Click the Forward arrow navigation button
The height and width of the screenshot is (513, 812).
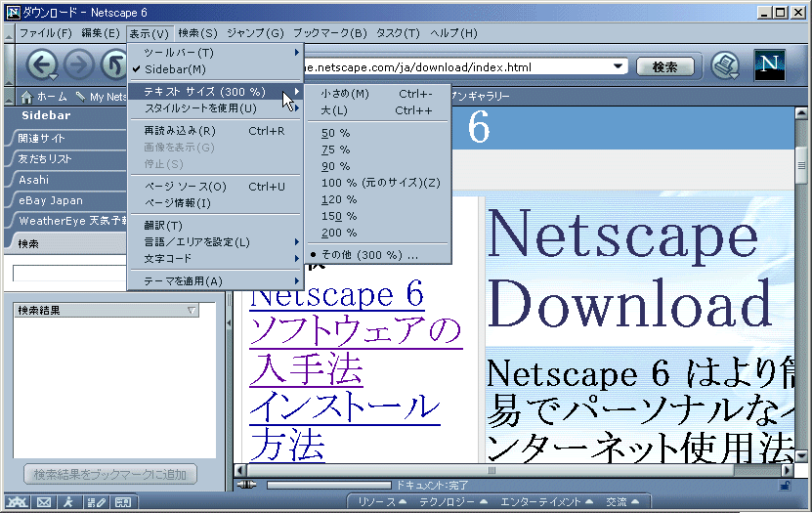(78, 65)
